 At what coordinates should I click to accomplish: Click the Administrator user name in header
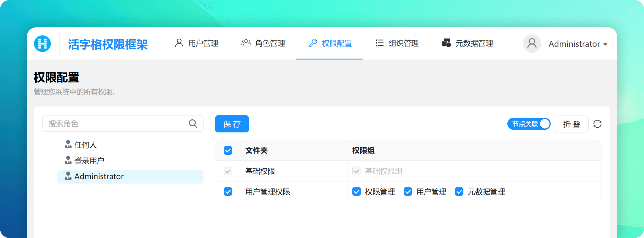pos(574,44)
